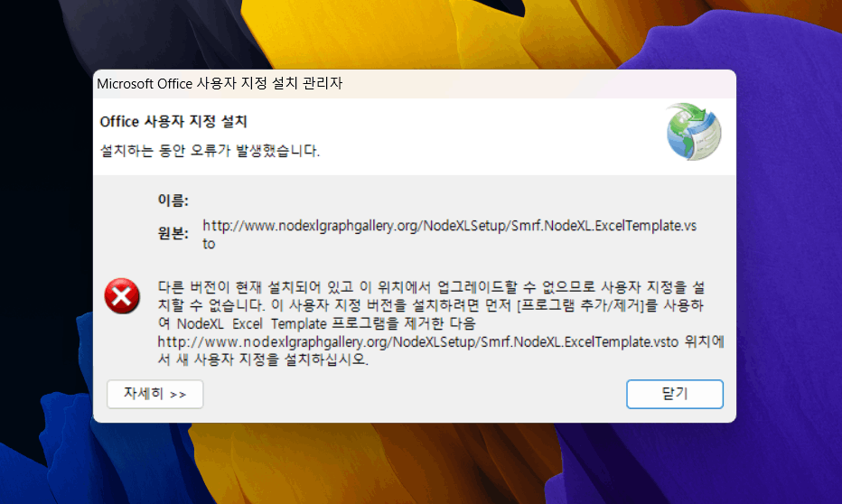Click '설치하는 동안 오류가 발생했습니다.' text
This screenshot has height=504, width=842.
210,151
